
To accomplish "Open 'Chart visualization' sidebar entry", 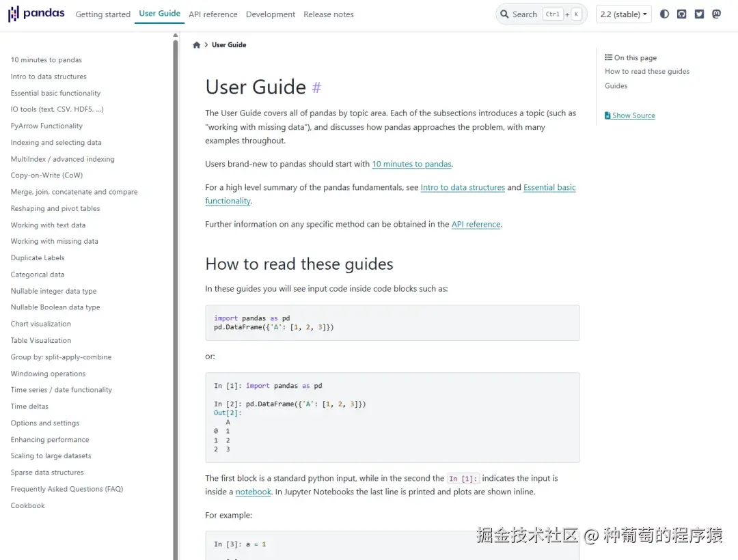I will coord(40,324).
